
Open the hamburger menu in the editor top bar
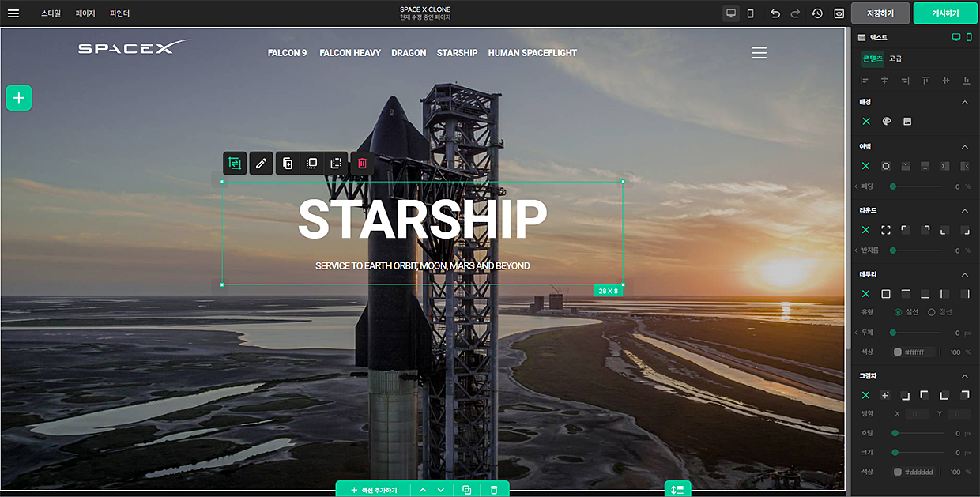(x=13, y=13)
